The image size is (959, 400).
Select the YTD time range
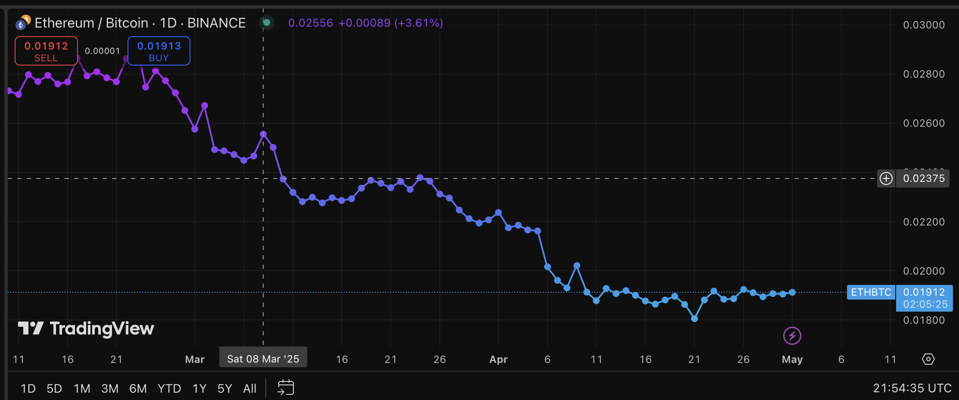pos(169,388)
